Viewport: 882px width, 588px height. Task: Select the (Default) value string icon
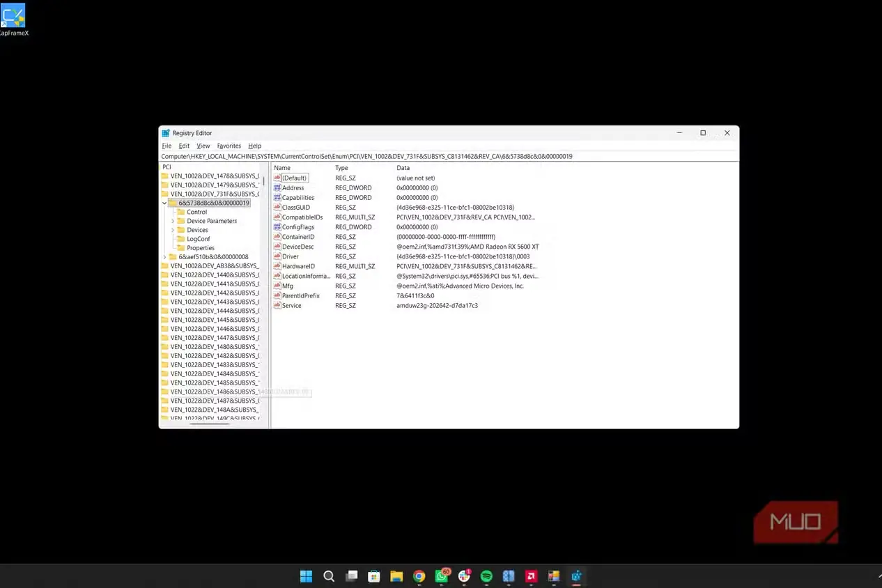277,178
